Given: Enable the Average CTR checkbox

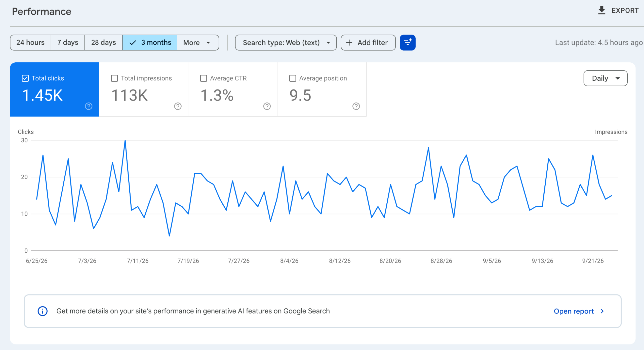Looking at the screenshot, I should (203, 78).
